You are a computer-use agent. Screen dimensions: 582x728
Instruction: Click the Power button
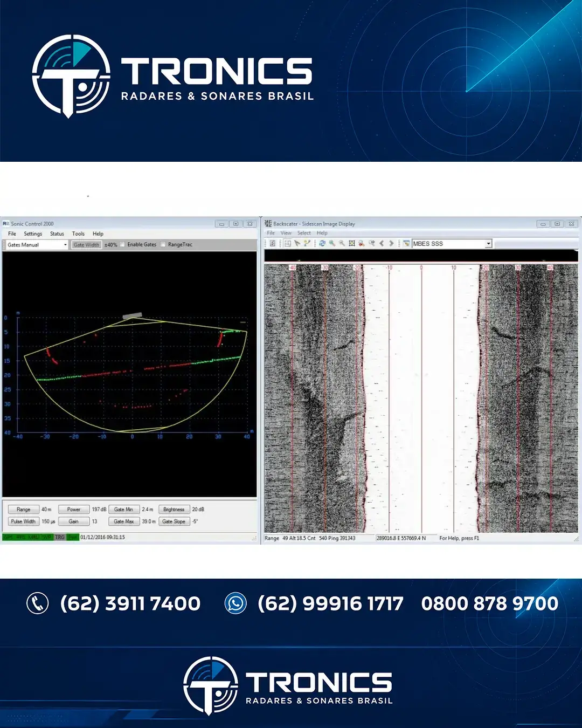coord(74,509)
